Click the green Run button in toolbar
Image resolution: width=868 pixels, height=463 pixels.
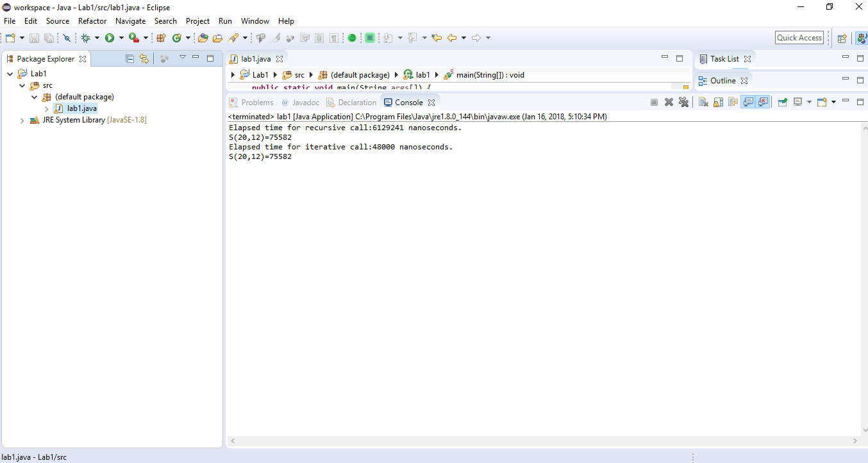pos(110,38)
